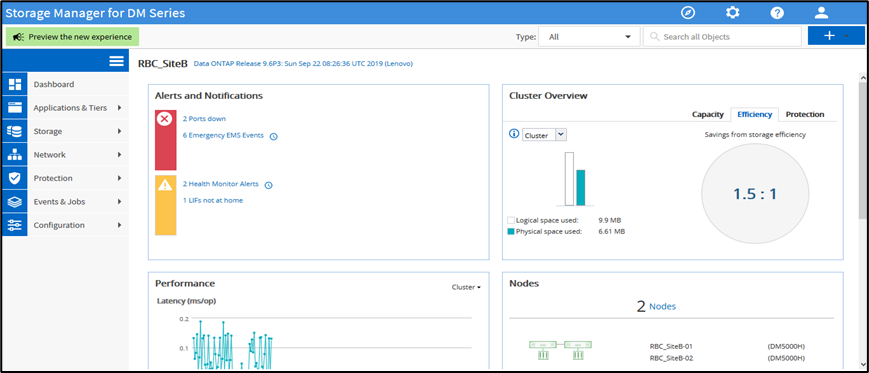Expand the Network menu arrow

[x=119, y=155]
